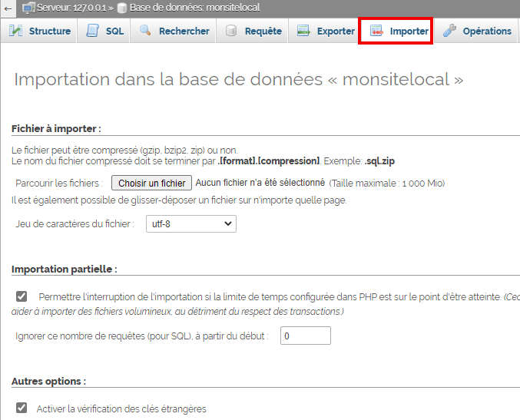Image resolution: width=520 pixels, height=420 pixels.
Task: Click the database cylinder icon in the breadcrumb
Action: [122, 8]
